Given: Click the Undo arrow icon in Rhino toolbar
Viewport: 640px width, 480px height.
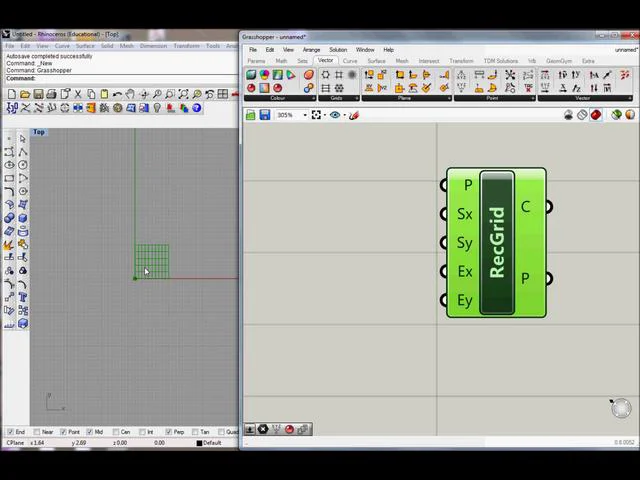Looking at the screenshot, I should pos(118,94).
